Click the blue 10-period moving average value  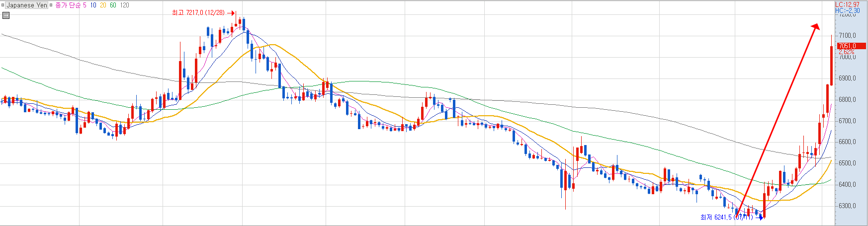click(x=93, y=5)
